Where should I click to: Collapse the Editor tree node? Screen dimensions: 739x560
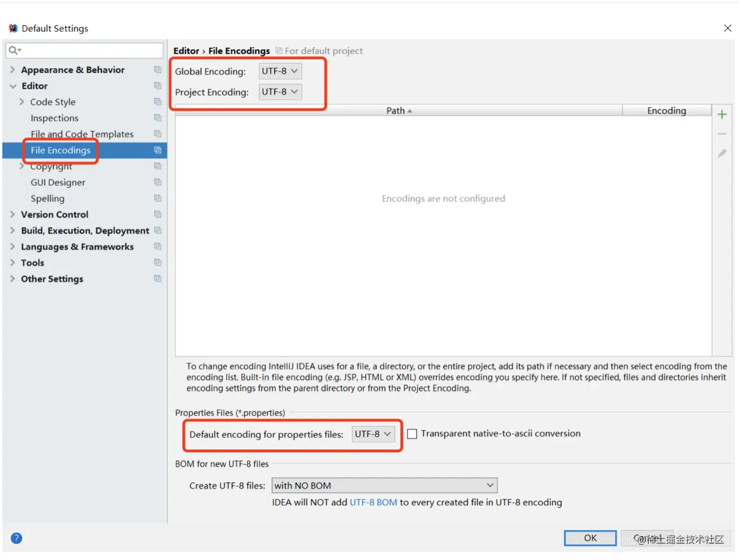click(x=12, y=86)
